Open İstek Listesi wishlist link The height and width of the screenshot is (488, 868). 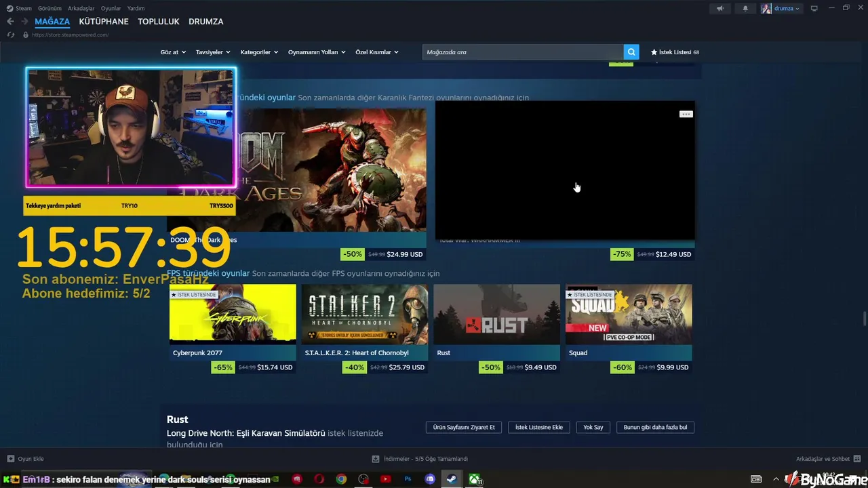pyautogui.click(x=675, y=52)
